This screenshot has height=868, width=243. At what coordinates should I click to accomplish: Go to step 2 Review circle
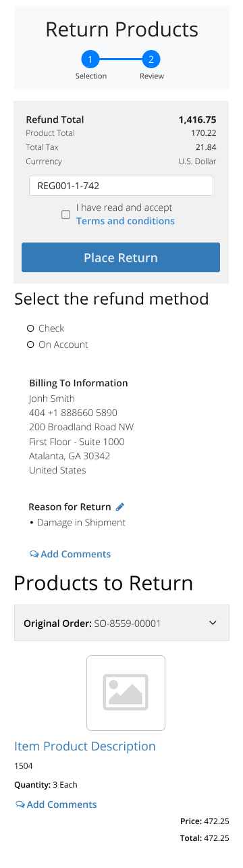[151, 59]
